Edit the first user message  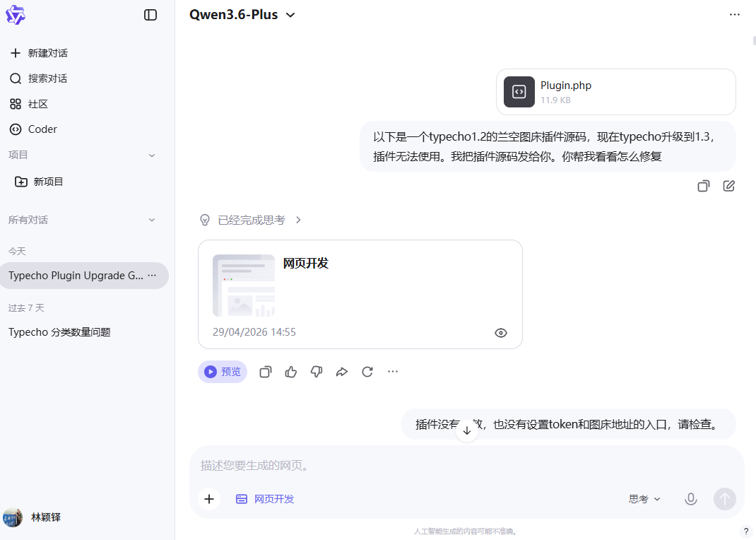coord(728,186)
